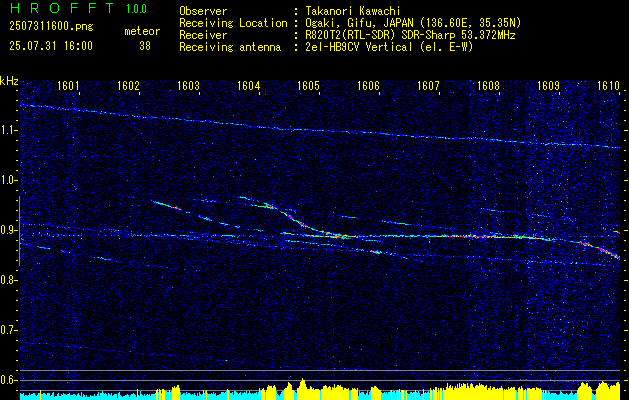Click the meteor count 38
The width and height of the screenshot is (629, 400).
click(x=145, y=46)
